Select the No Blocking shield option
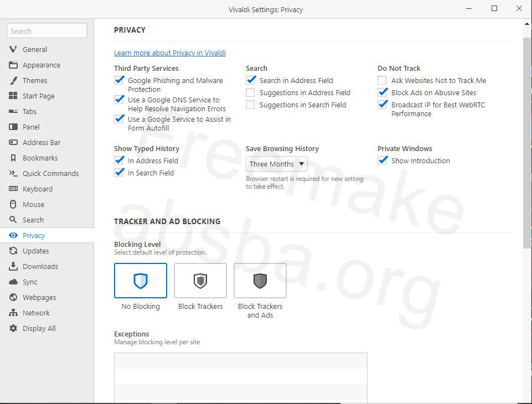 click(x=141, y=281)
